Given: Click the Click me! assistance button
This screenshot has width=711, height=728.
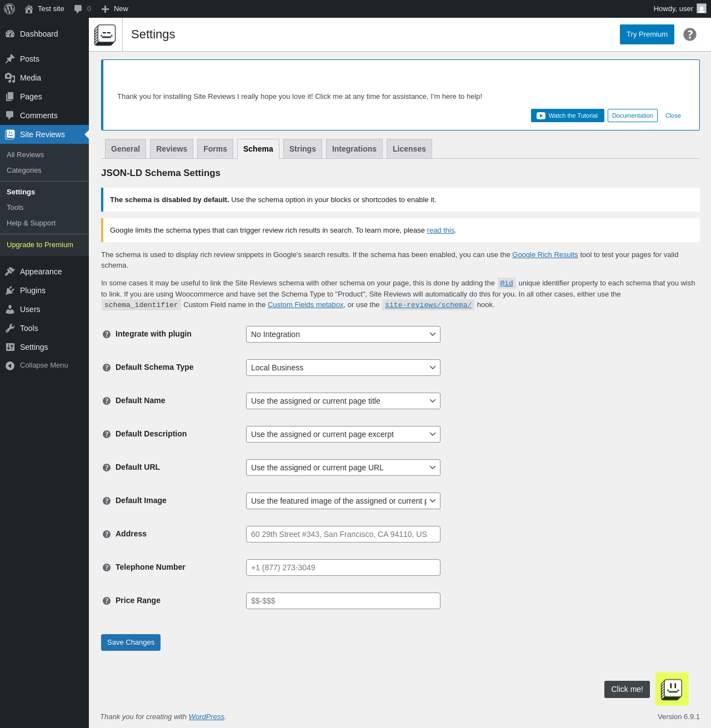Looking at the screenshot, I should [x=627, y=689].
